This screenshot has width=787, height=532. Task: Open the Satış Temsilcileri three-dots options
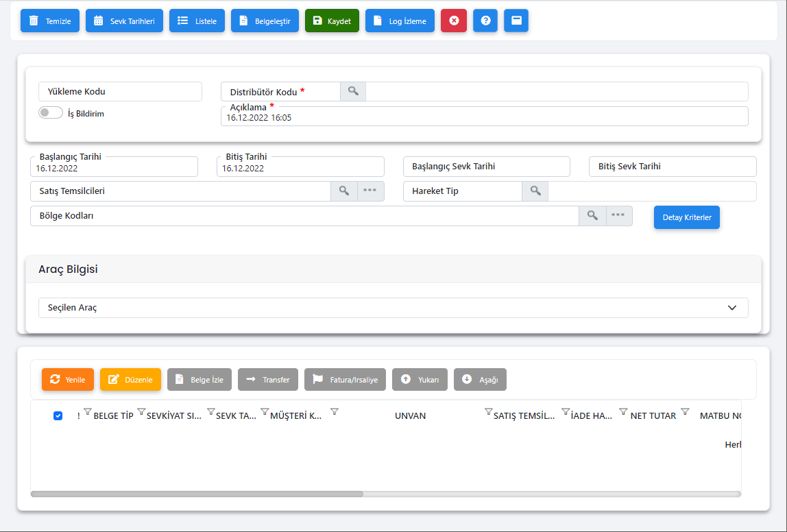pyautogui.click(x=370, y=191)
